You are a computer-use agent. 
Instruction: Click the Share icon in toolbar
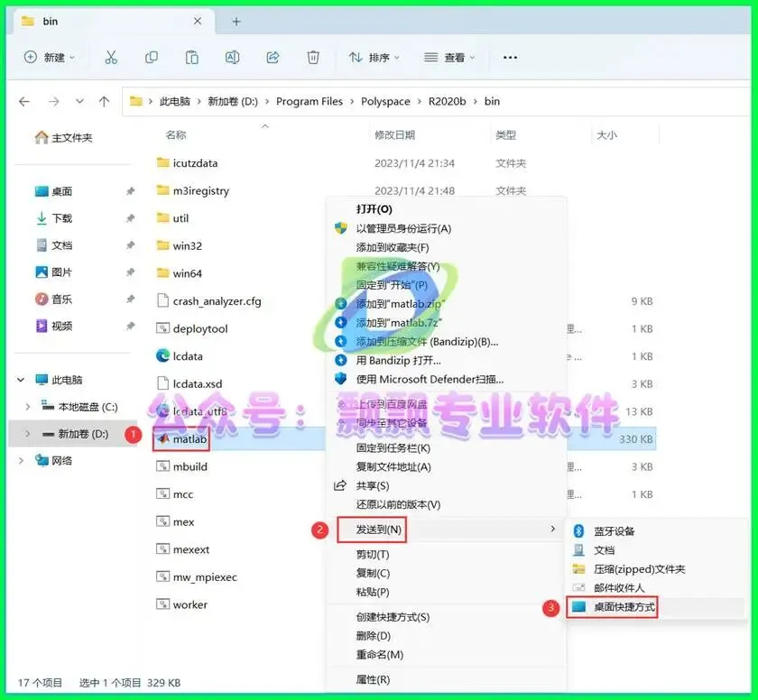pyautogui.click(x=273, y=58)
